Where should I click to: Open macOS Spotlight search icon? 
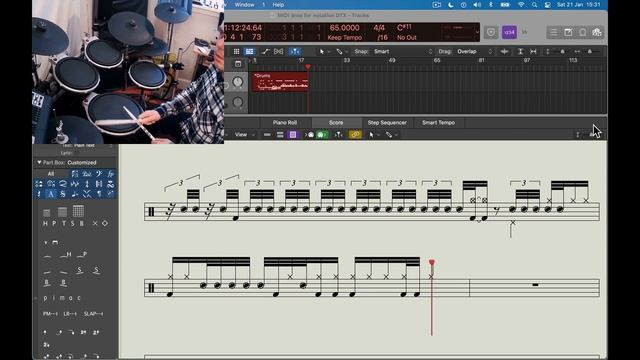[534, 5]
